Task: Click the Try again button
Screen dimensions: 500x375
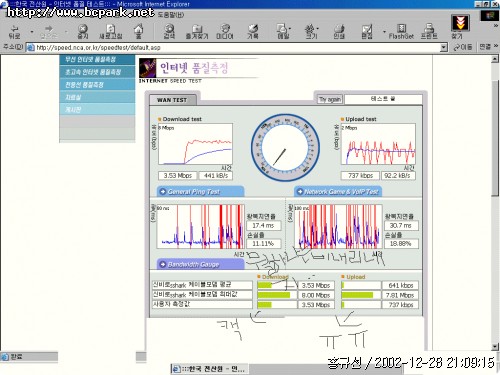Action: click(x=329, y=99)
